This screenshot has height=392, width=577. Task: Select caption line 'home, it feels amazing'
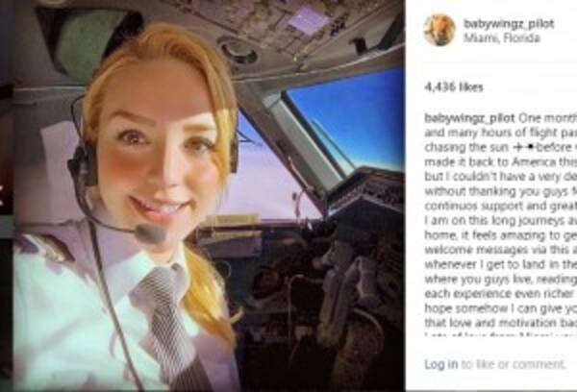[501, 235]
